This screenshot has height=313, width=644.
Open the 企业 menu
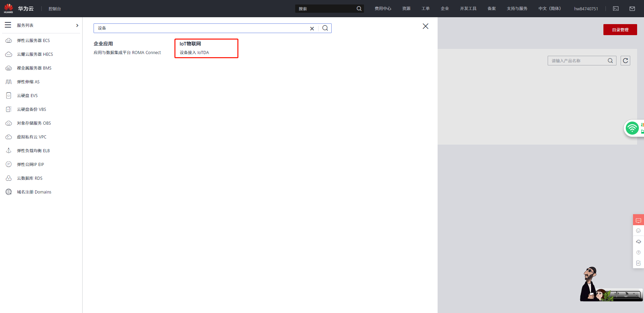(x=445, y=9)
